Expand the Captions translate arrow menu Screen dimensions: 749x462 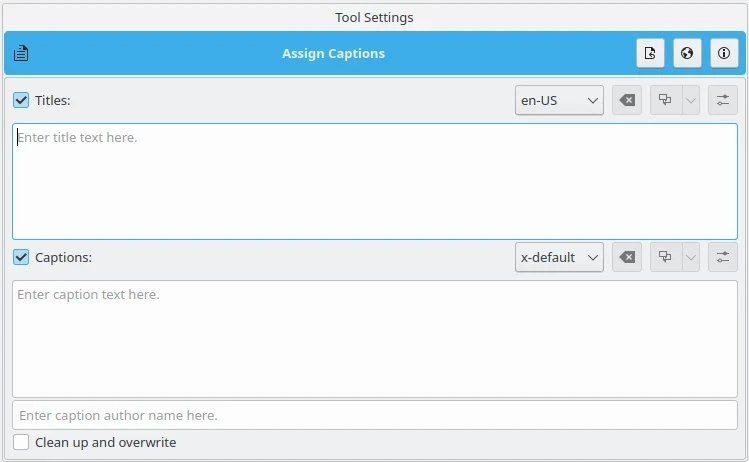coord(690,257)
